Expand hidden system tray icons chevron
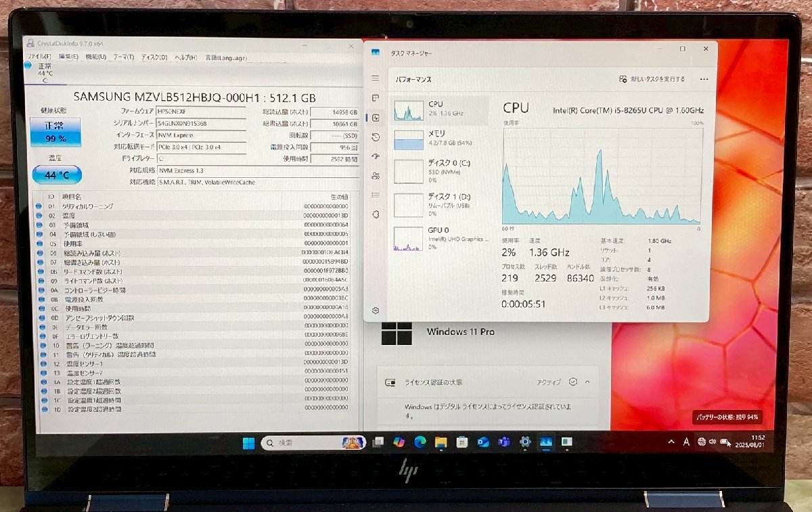 click(671, 442)
